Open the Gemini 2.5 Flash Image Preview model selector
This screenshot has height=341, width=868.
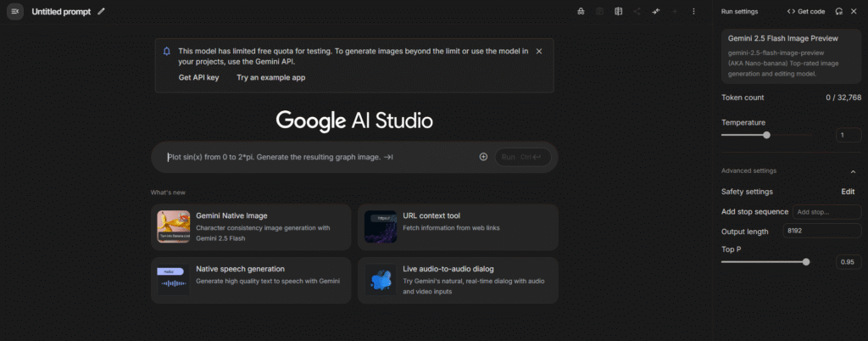(x=791, y=56)
